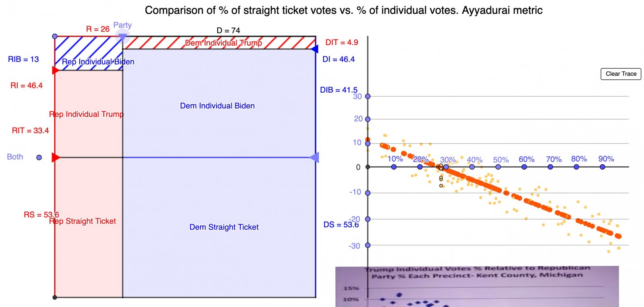The width and height of the screenshot is (644, 307).
Task: Select the red triangle handle near RIB
Action: 56,71
